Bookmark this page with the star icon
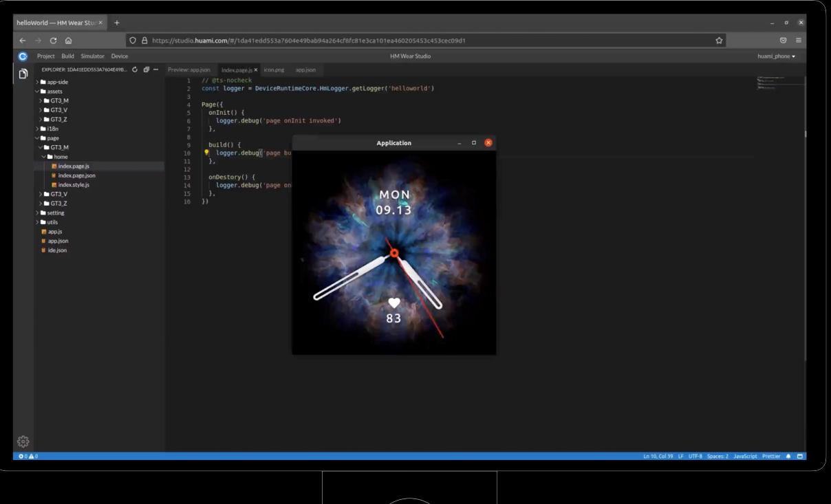The image size is (831, 504). click(720, 41)
